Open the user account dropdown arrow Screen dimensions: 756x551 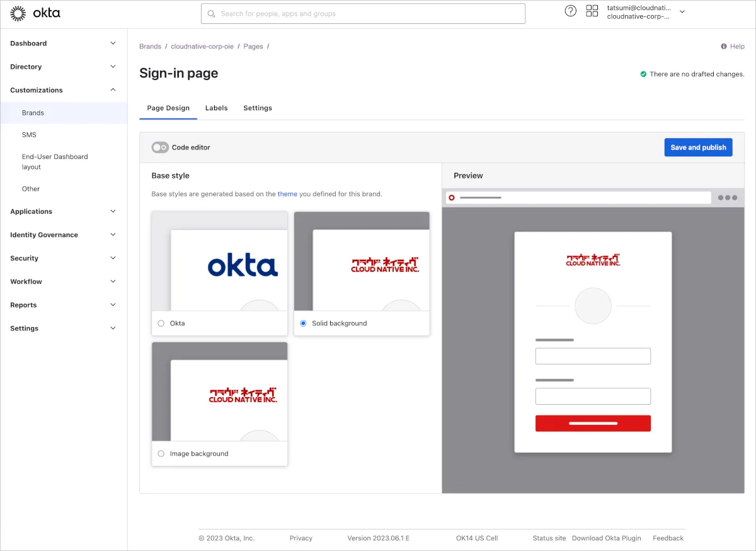click(x=682, y=12)
